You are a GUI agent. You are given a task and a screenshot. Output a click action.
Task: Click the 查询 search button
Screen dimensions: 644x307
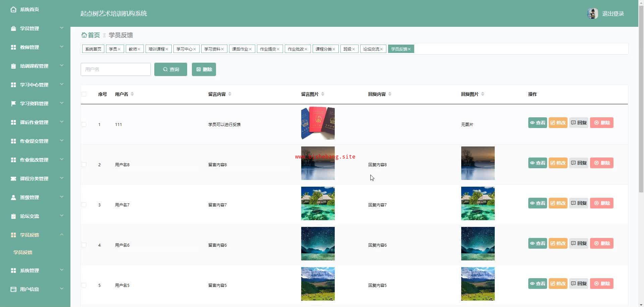click(x=171, y=69)
